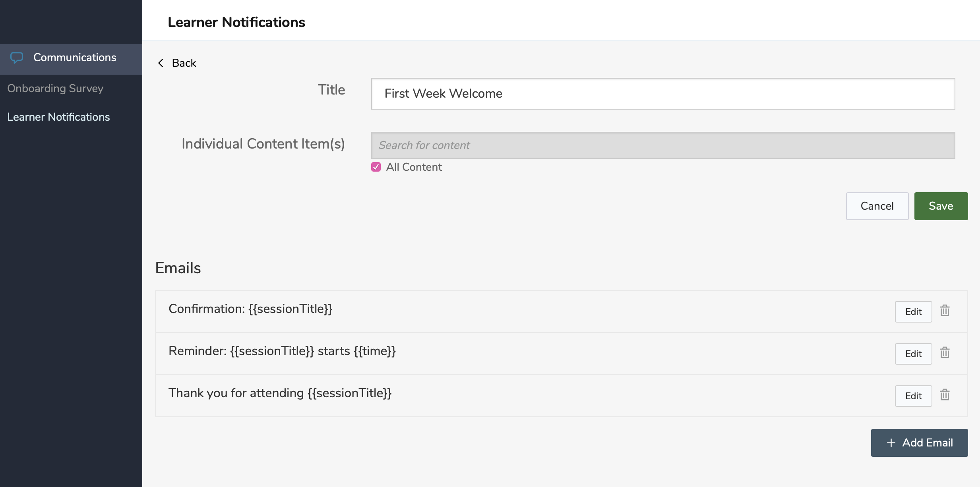980x487 pixels.
Task: Edit the Thank you for attending email
Action: (x=913, y=396)
